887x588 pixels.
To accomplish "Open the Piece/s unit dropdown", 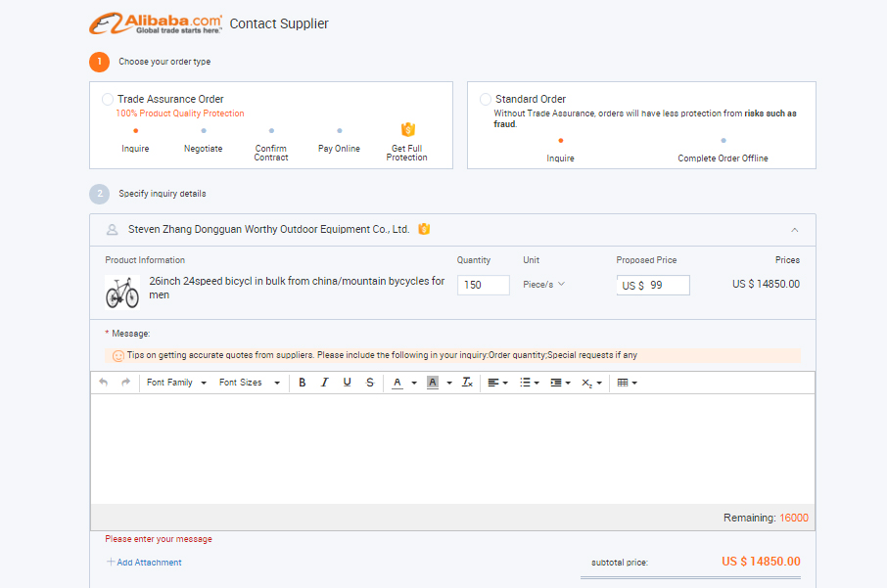I will click(543, 285).
